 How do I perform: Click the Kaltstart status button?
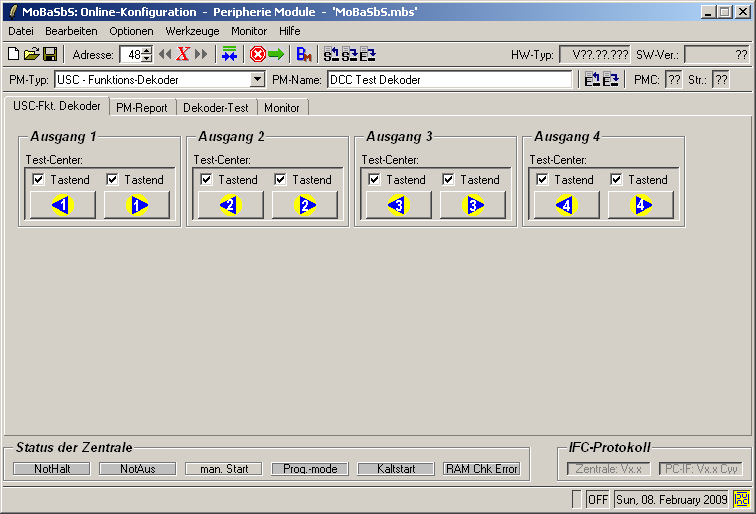[x=396, y=468]
